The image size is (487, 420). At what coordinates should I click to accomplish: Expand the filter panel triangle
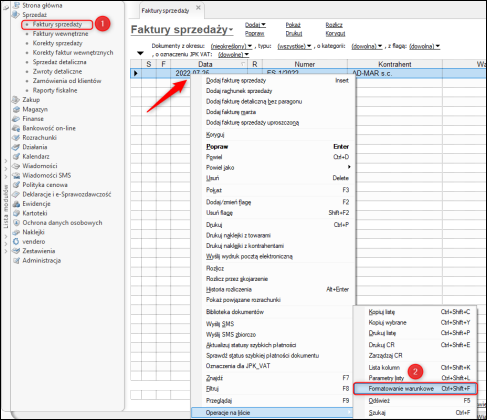tap(140, 53)
